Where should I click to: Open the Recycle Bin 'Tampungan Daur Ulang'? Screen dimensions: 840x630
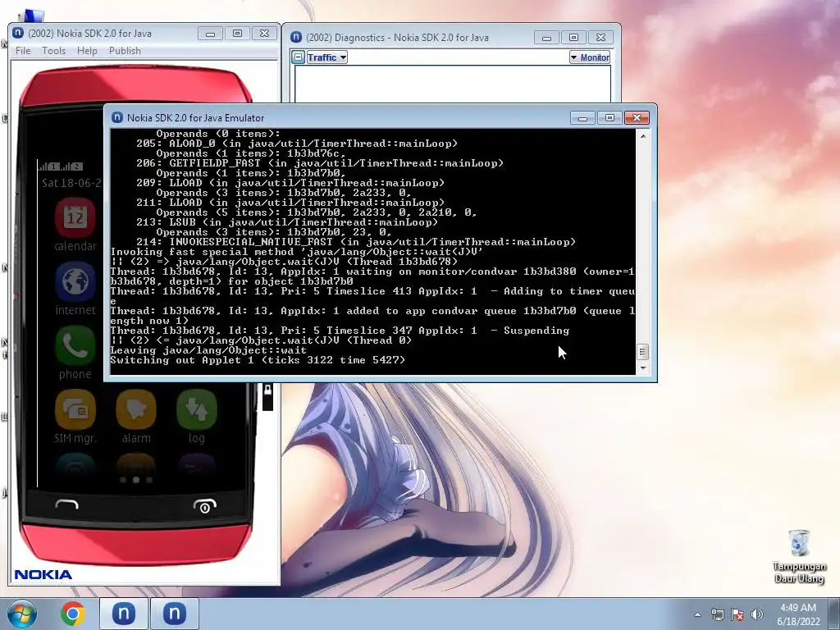[x=799, y=556]
